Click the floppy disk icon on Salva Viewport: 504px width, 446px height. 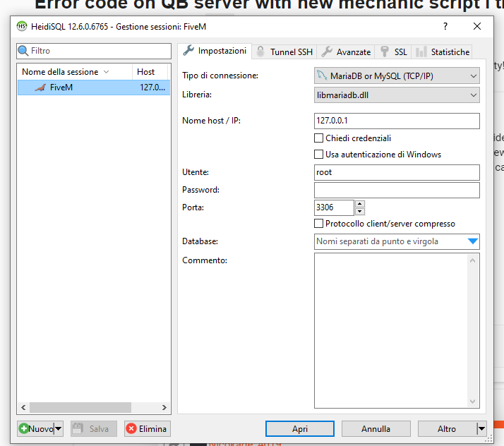click(x=78, y=428)
